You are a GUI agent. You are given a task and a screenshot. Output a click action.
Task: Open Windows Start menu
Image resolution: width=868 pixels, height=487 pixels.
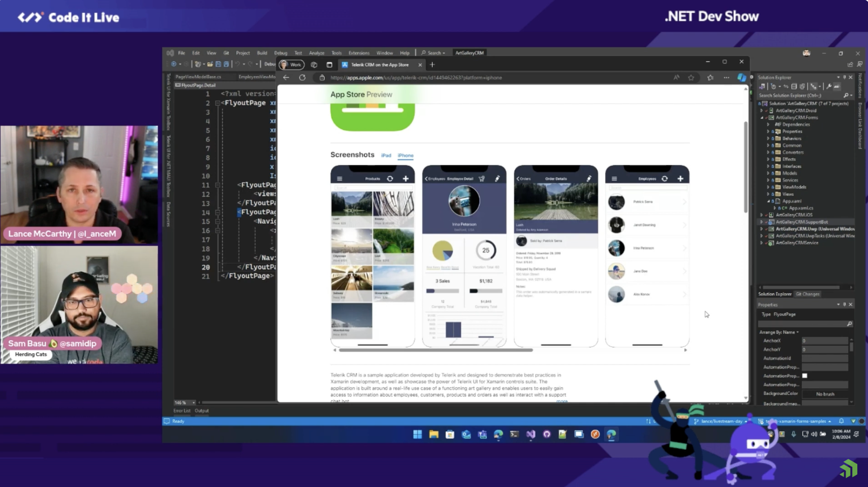417,435
